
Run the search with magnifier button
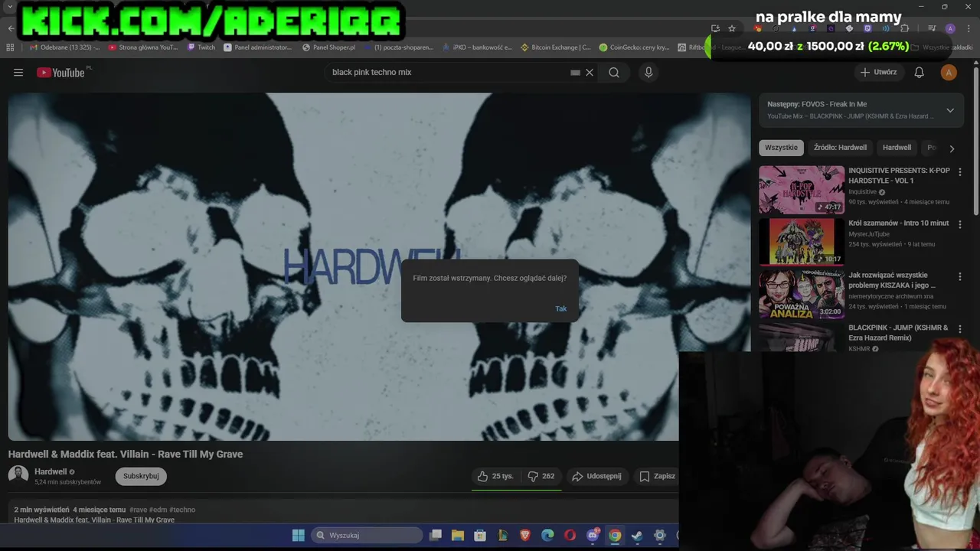(x=614, y=73)
